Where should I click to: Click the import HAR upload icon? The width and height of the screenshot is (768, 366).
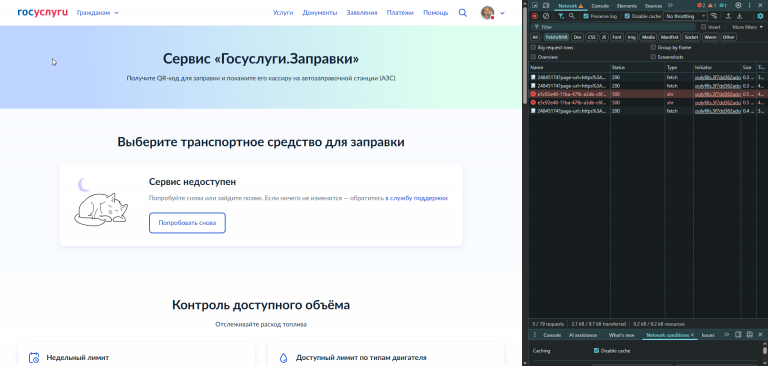[x=728, y=16]
